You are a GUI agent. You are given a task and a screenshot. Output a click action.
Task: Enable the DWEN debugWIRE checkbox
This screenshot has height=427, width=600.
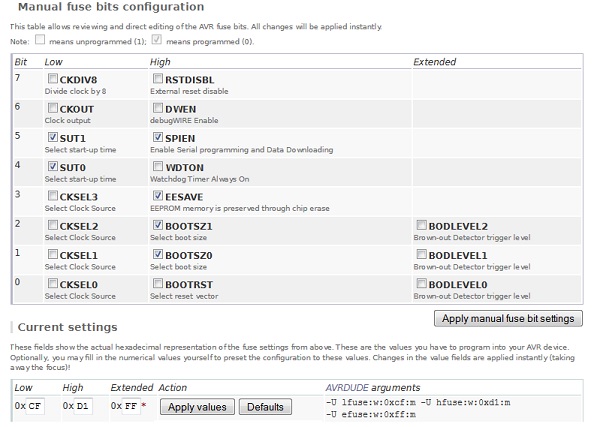pyautogui.click(x=158, y=108)
